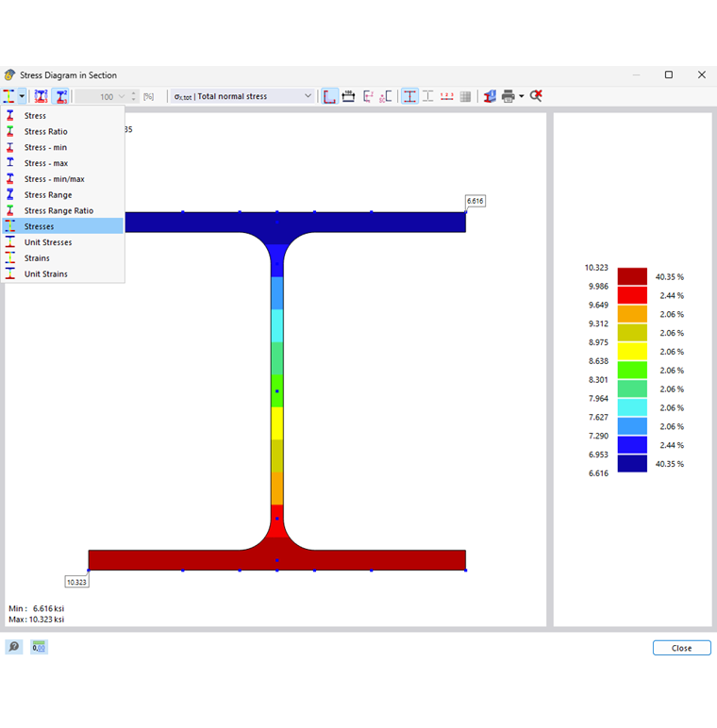Click the 6.616 stress value label on section
This screenshot has width=717, height=728.
tap(475, 201)
